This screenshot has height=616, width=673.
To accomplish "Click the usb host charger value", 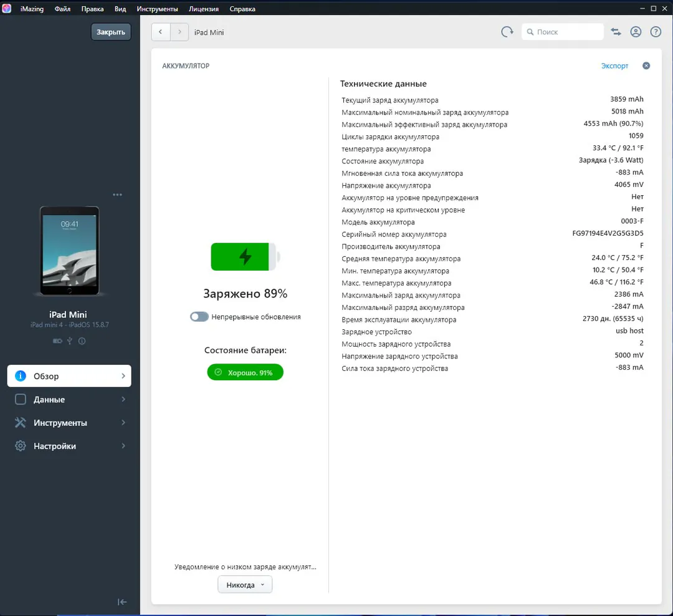I will point(629,331).
